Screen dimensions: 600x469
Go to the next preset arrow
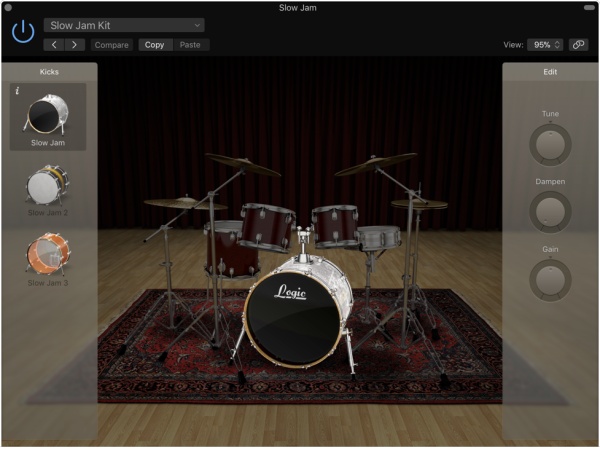point(75,45)
